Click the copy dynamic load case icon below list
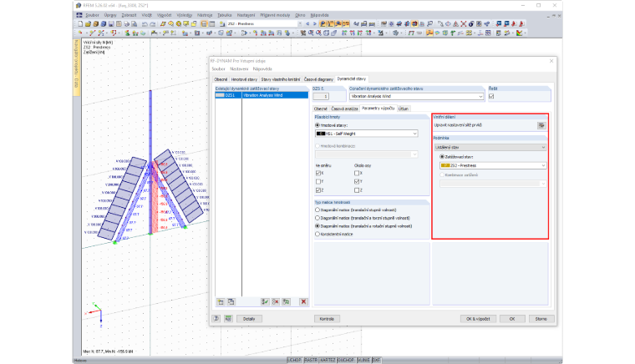This screenshot has width=635, height=364. [231, 301]
